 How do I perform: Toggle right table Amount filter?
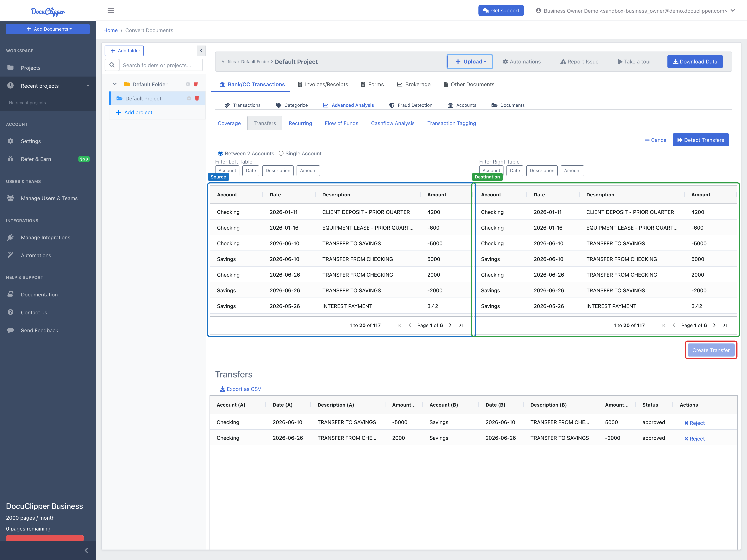(572, 170)
